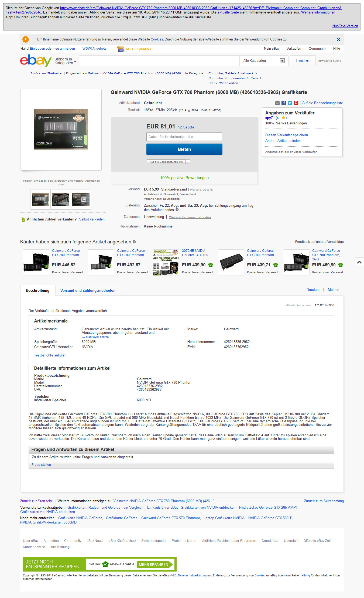Image resolution: width=364 pixels, height=598 pixels.
Task: Click 'Zurück zum Seitenanfang' link
Action: point(324,501)
